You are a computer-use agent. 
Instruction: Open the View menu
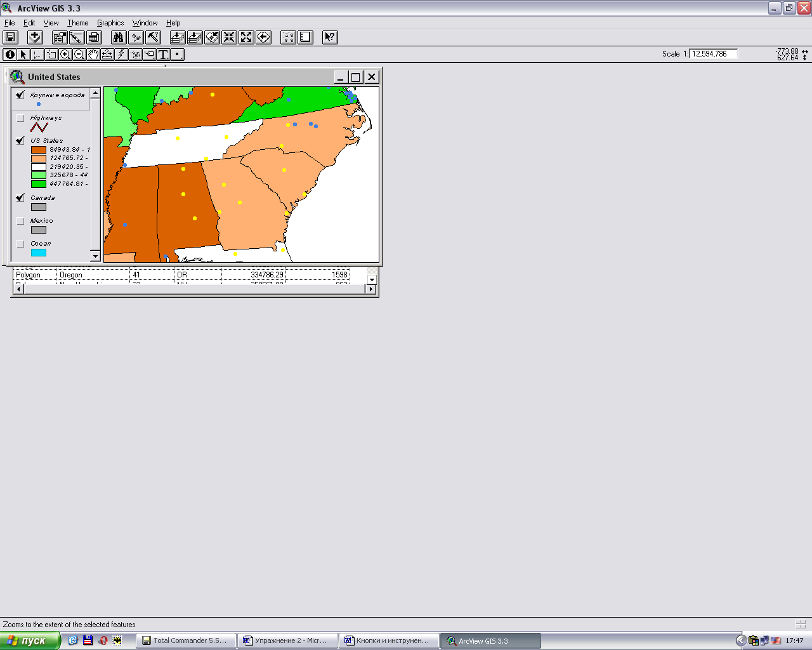pos(51,23)
